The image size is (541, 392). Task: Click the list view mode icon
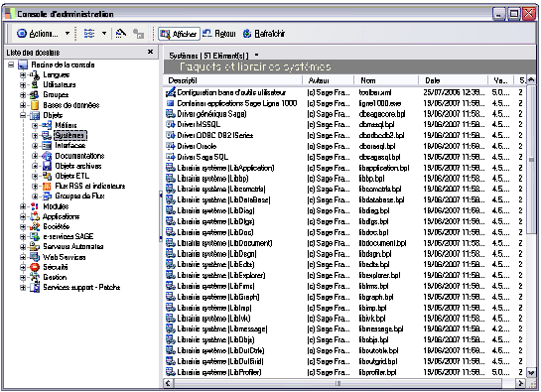89,34
